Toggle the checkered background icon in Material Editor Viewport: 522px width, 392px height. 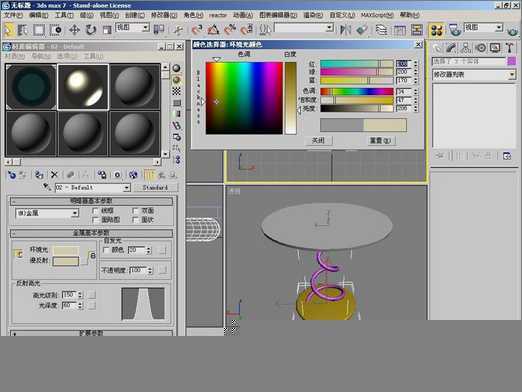(x=176, y=91)
